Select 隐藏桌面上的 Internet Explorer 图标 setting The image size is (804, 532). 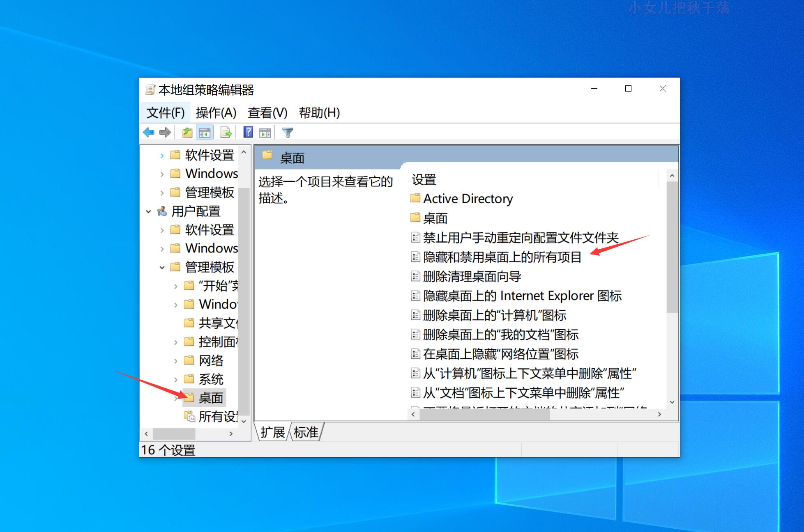pyautogui.click(x=522, y=296)
